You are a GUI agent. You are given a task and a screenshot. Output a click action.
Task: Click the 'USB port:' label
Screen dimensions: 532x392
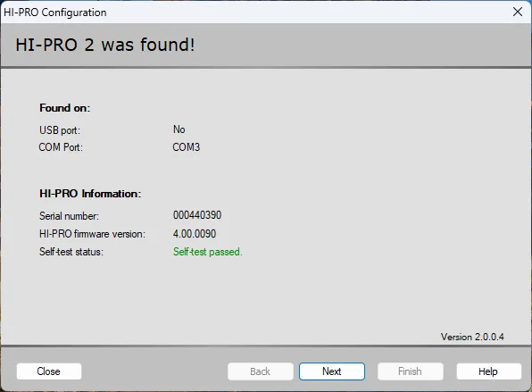(60, 130)
